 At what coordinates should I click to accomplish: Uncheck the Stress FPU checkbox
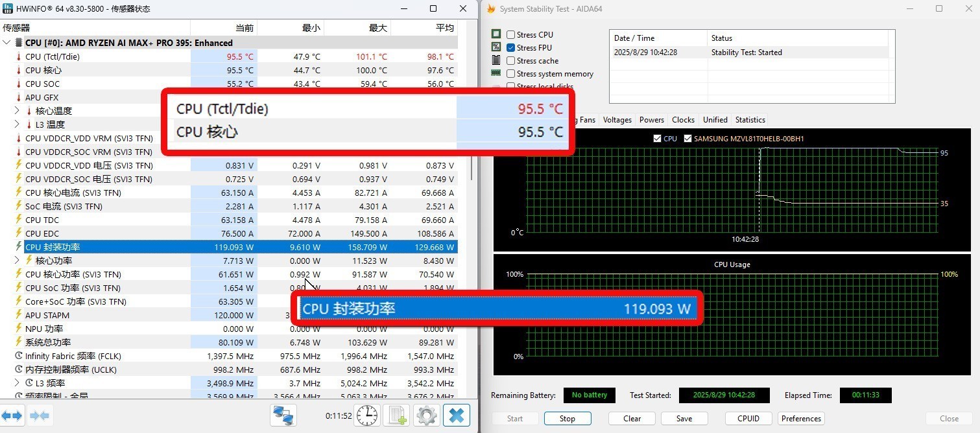pyautogui.click(x=511, y=48)
